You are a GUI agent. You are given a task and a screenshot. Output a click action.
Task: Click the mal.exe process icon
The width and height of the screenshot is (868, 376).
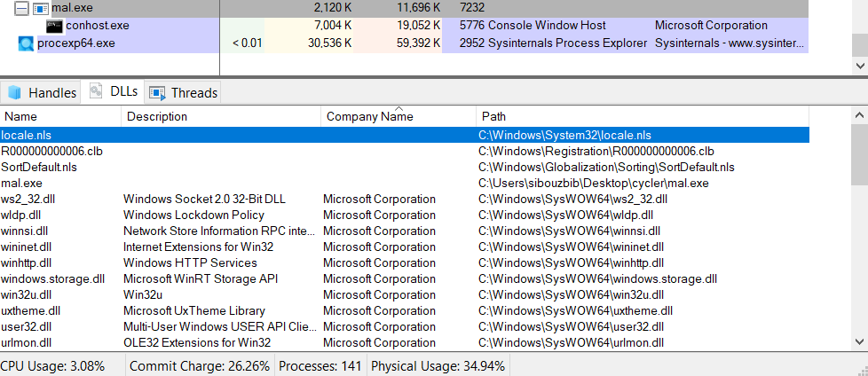point(40,8)
